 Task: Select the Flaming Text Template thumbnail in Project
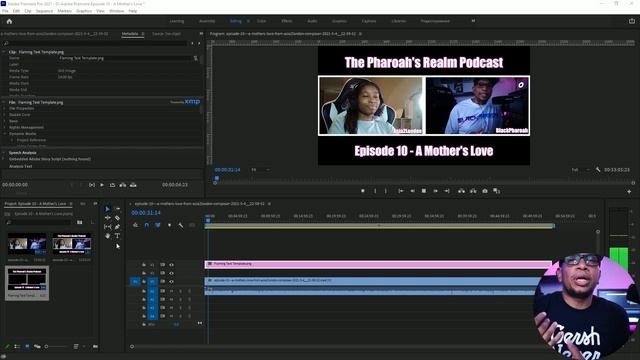pos(27,280)
